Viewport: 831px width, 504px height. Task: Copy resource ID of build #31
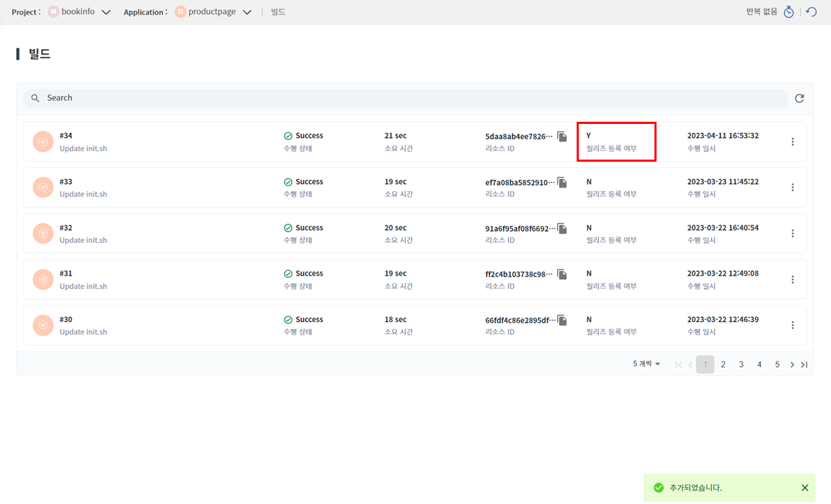[x=563, y=274]
